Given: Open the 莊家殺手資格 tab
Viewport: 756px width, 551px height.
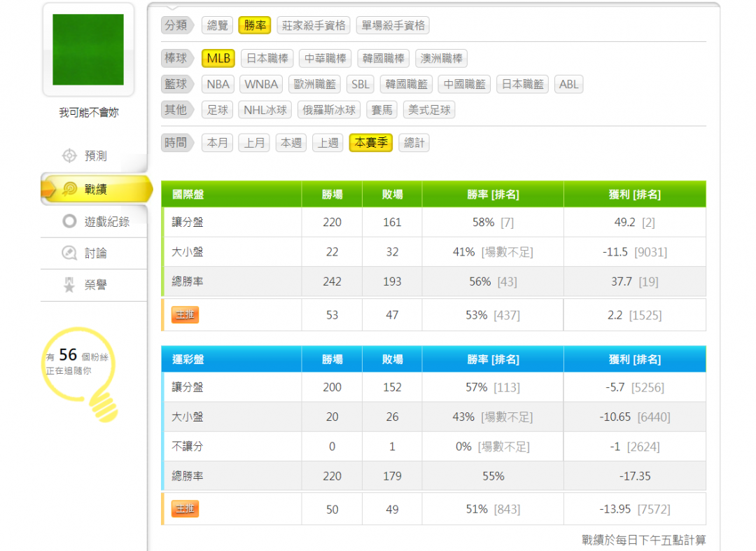Looking at the screenshot, I should pos(314,25).
